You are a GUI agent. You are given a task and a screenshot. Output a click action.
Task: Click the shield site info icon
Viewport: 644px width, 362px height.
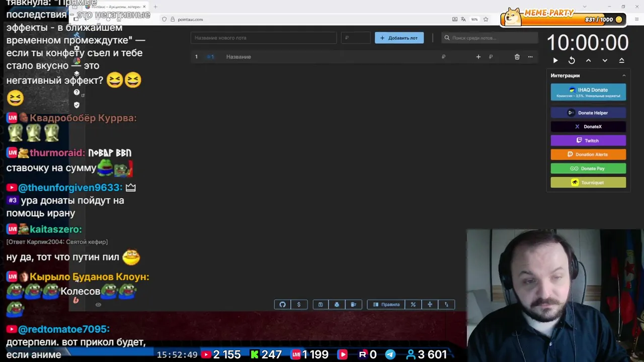coord(164,19)
